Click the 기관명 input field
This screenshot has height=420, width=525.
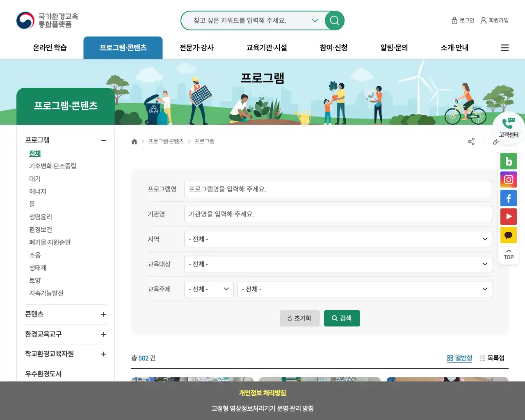tap(338, 214)
